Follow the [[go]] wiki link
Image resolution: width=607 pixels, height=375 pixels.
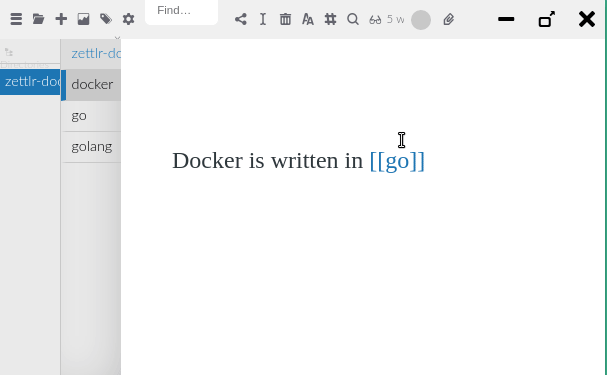click(x=397, y=161)
